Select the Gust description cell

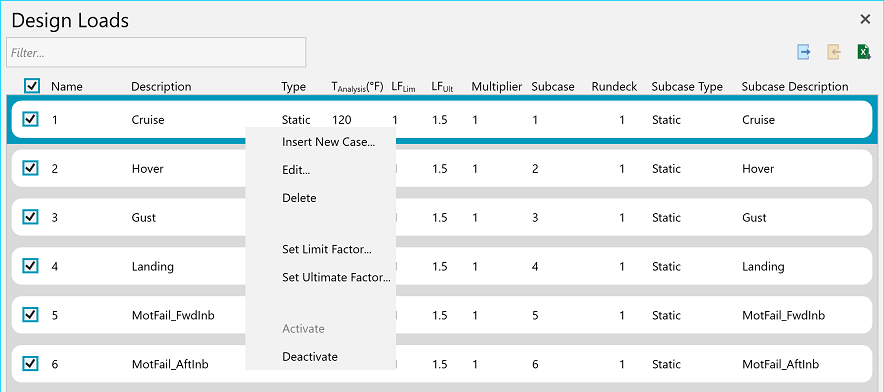pyautogui.click(x=144, y=218)
